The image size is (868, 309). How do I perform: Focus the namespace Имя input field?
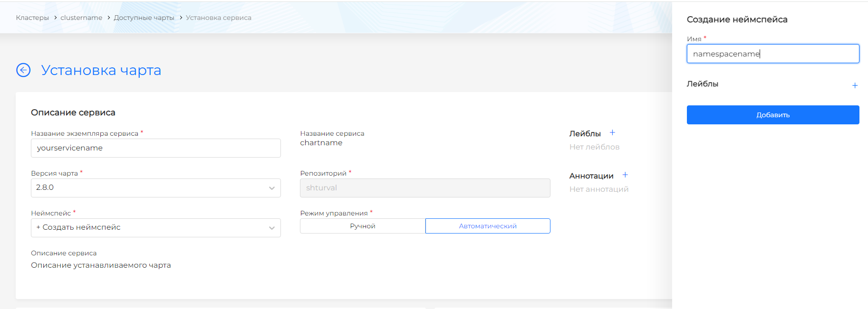[772, 54]
